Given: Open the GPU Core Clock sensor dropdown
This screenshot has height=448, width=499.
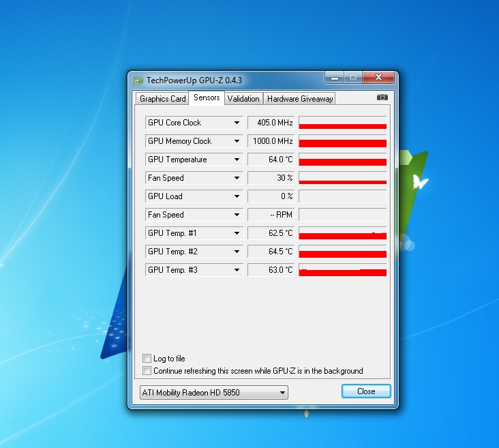Looking at the screenshot, I should click(194, 123).
